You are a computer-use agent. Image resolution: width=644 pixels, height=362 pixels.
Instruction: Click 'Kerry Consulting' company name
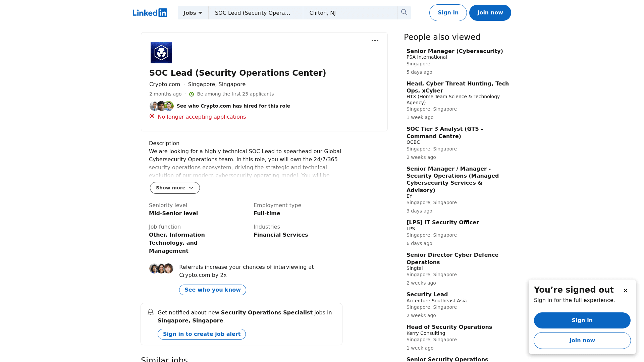(x=426, y=334)
